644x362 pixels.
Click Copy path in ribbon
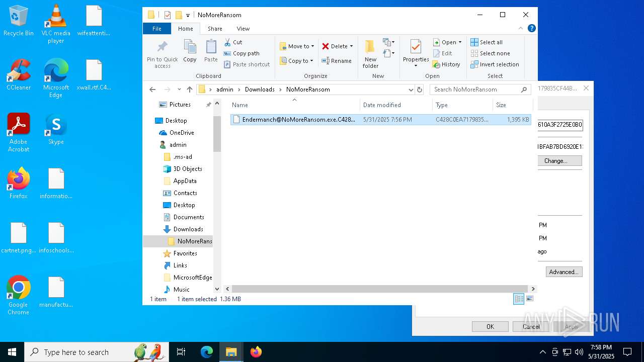(242, 53)
